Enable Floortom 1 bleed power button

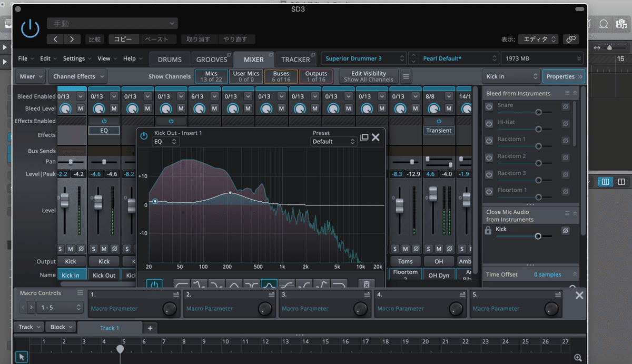click(489, 191)
